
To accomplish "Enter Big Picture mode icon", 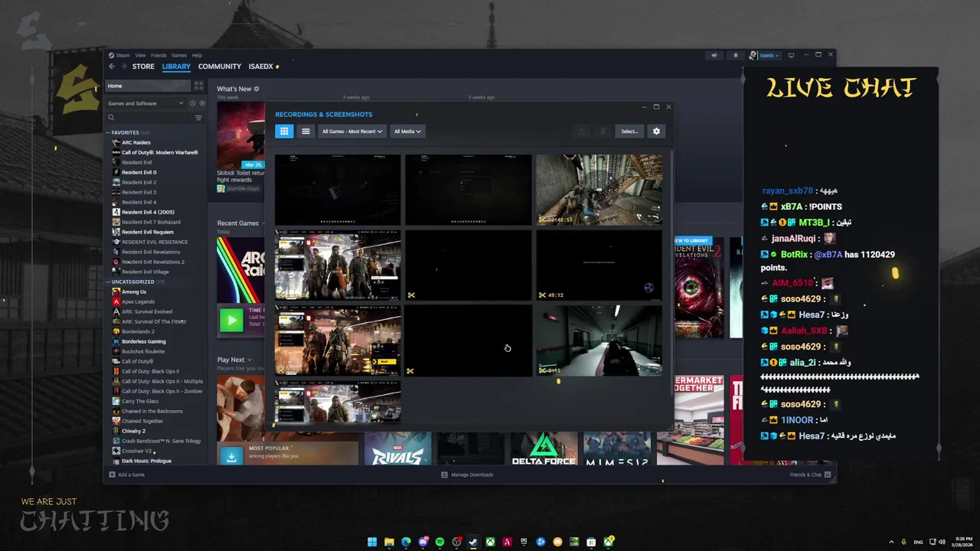I will click(x=791, y=55).
